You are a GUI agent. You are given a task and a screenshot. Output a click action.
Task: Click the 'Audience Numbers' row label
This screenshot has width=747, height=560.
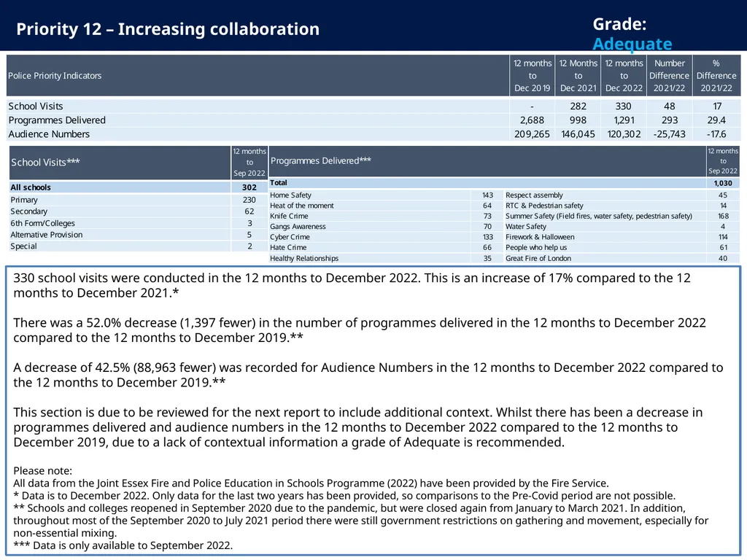coord(49,134)
